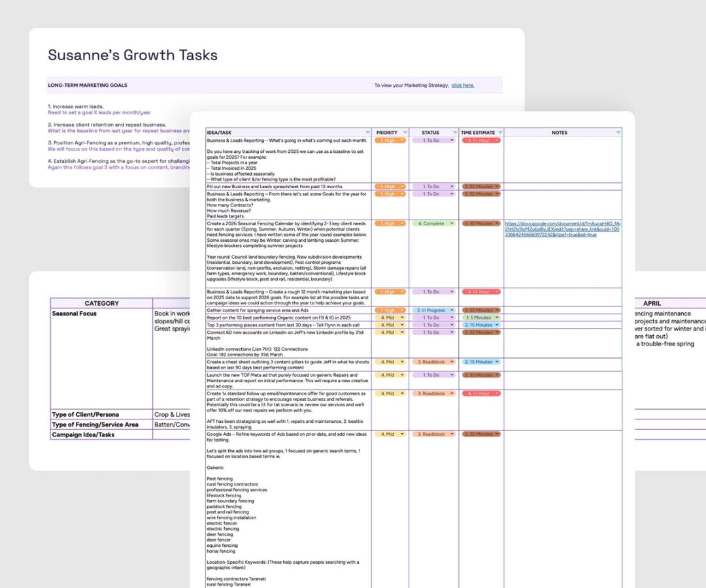Open Priority dropdown for 'What's going in' row

pos(390,140)
